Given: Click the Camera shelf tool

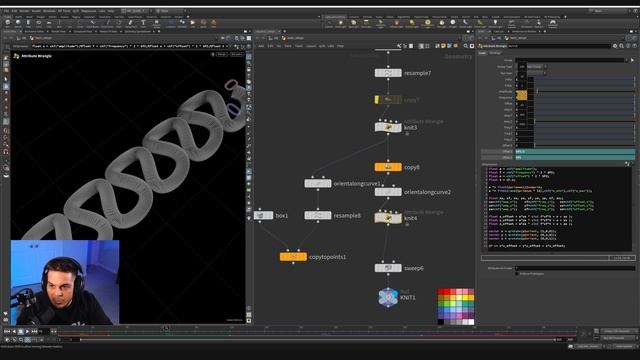Looking at the screenshot, I should (329, 24).
